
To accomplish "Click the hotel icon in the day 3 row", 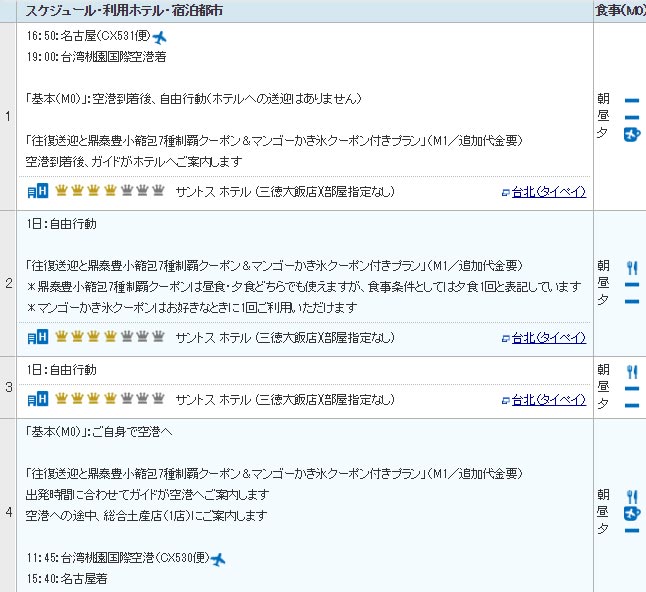I will 37,399.
